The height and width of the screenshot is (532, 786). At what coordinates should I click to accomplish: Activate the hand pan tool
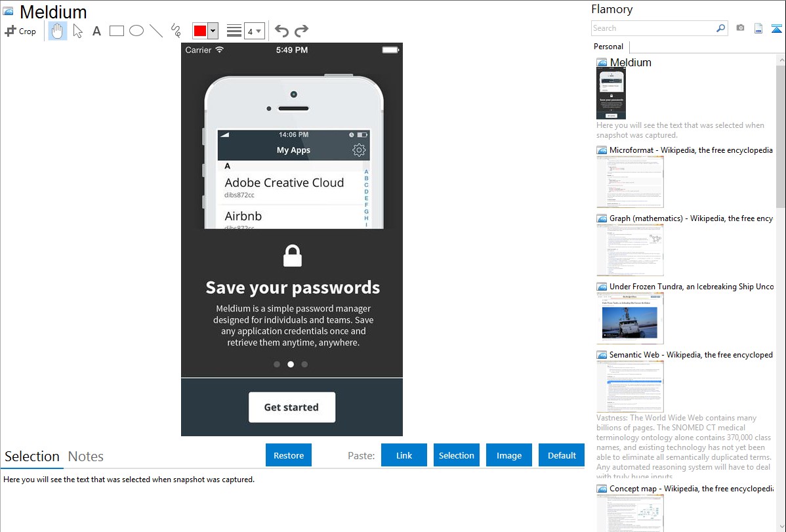[x=58, y=31]
